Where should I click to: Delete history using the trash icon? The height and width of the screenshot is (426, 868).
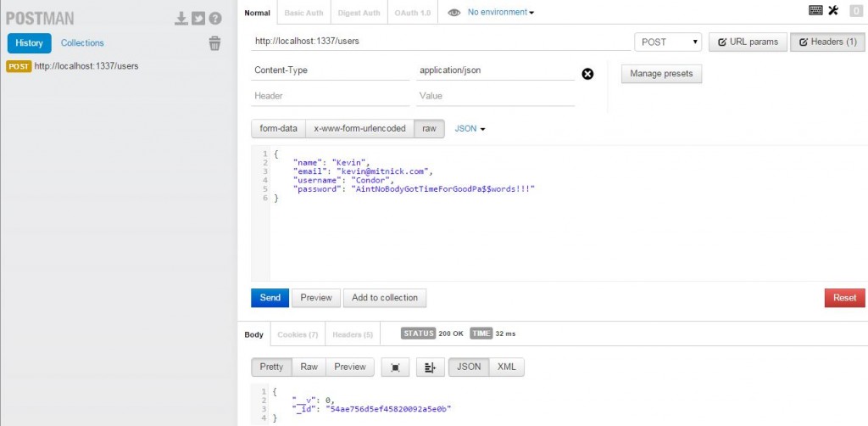pos(214,43)
